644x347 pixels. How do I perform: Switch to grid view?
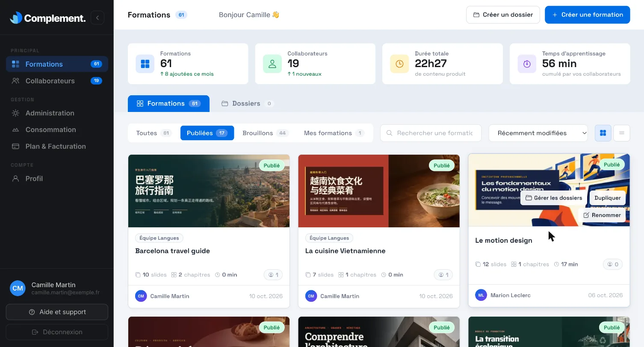click(603, 133)
